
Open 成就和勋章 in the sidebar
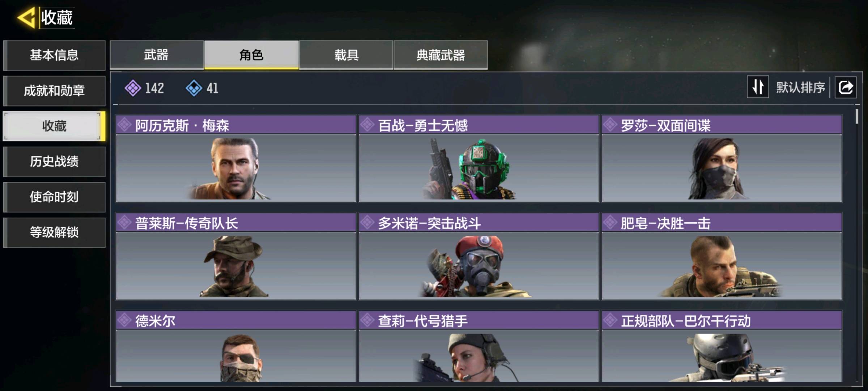click(54, 91)
